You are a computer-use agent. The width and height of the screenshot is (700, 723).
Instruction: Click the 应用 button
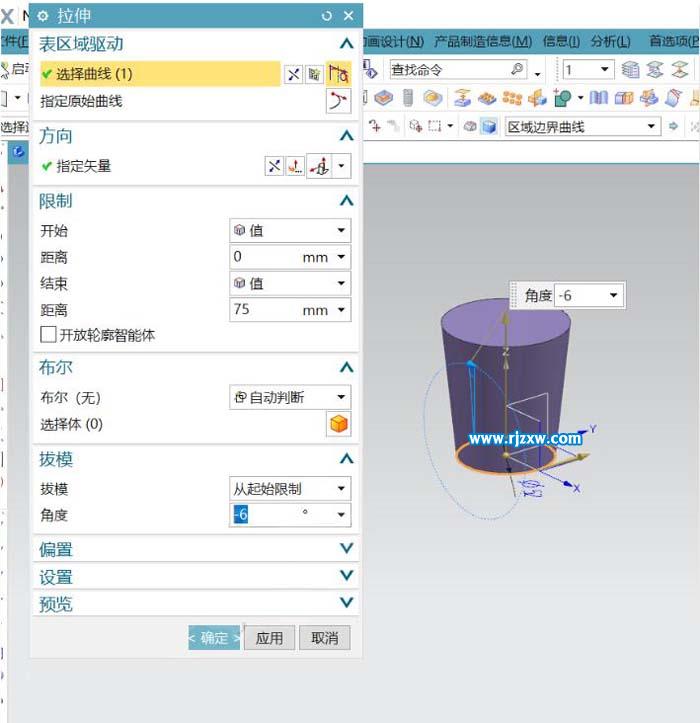pyautogui.click(x=270, y=638)
